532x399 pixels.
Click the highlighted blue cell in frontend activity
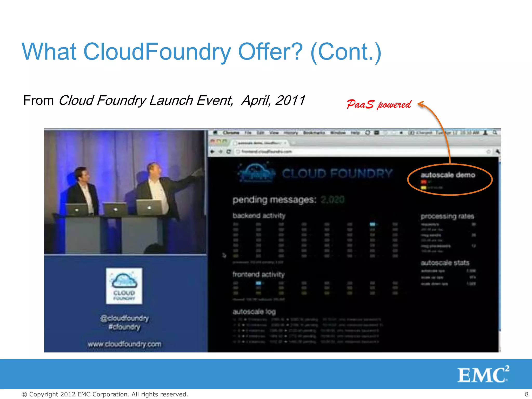259,283
